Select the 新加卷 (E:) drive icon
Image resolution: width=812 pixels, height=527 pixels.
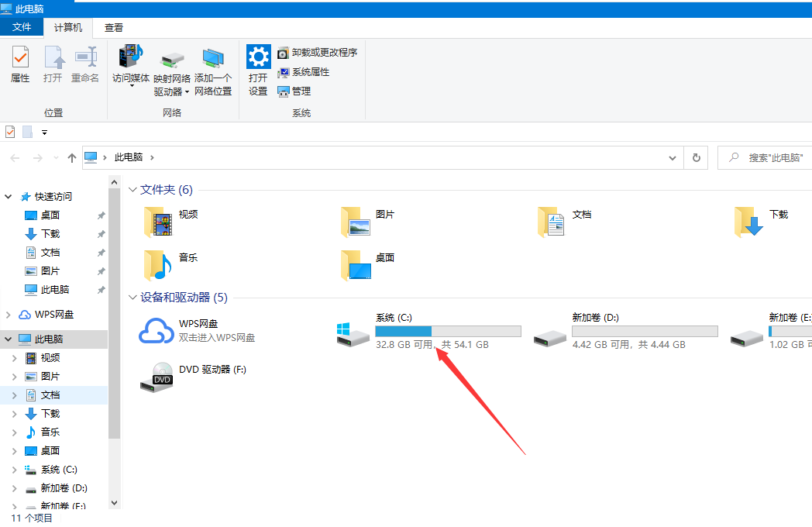coord(747,339)
